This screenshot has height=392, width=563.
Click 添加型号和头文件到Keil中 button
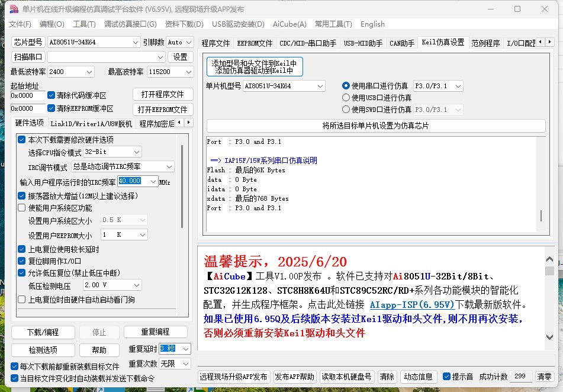coord(255,66)
